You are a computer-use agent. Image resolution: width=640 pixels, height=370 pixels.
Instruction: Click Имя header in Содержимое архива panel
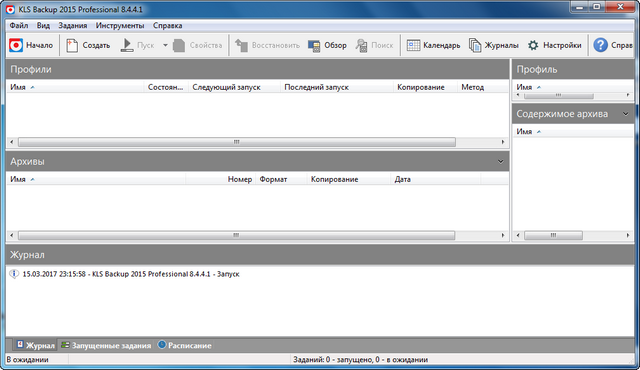573,131
